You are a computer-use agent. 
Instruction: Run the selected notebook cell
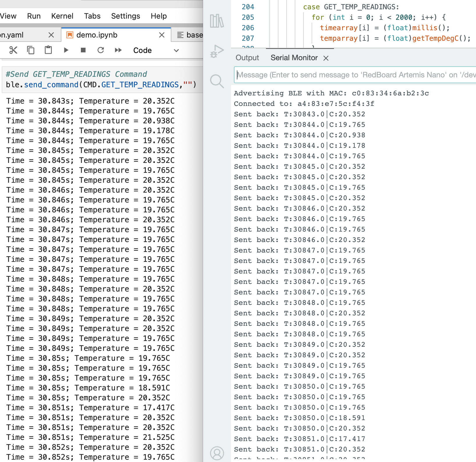[66, 50]
